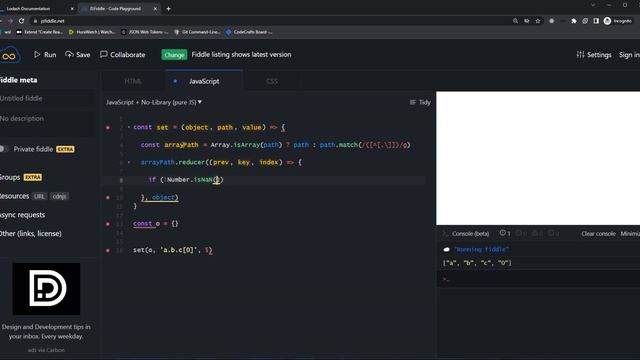
Task: Click the error marker on const set line
Action: [108, 128]
